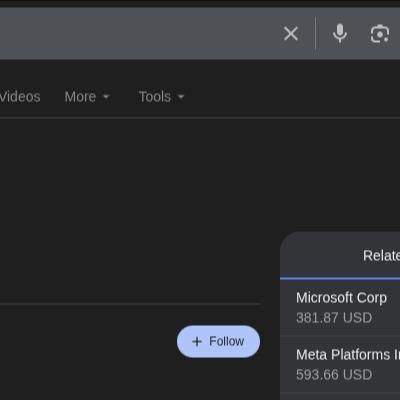Open the Tools dropdown
The width and height of the screenshot is (400, 400).
[x=161, y=97]
